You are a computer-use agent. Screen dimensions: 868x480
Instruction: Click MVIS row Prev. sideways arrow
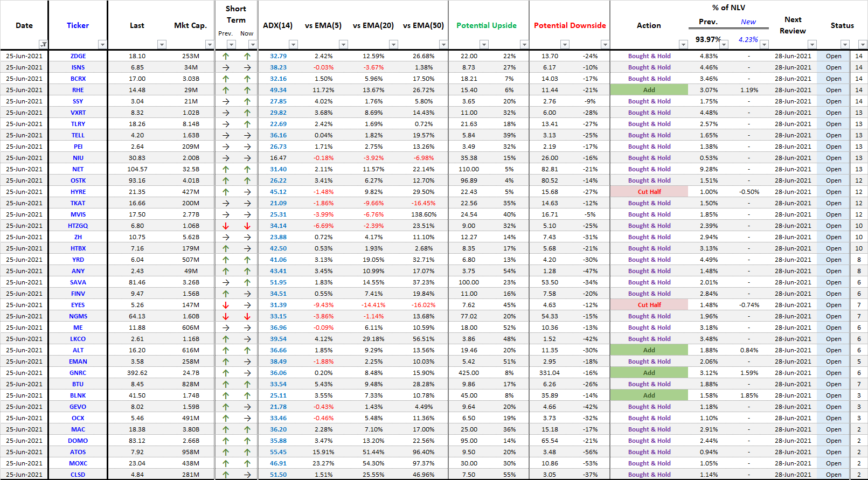tap(226, 214)
